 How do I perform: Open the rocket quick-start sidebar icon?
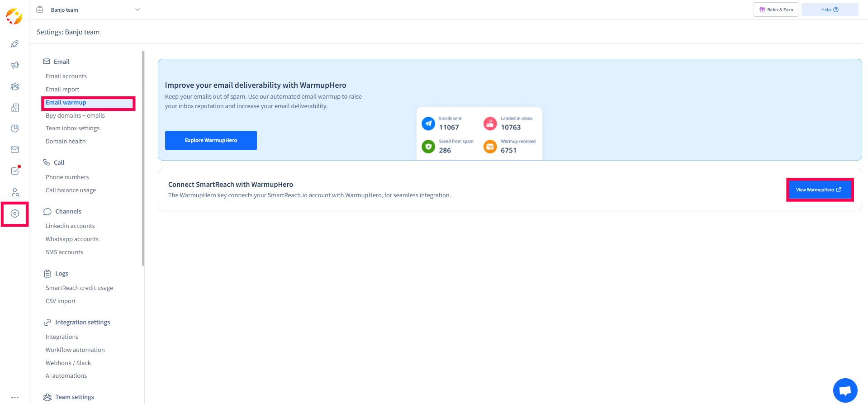tap(15, 44)
